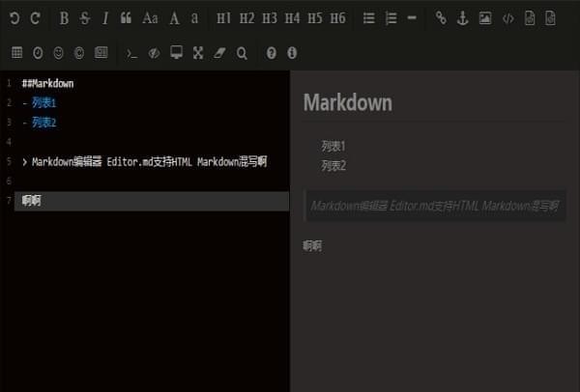Insert an H1 heading
The image size is (580, 392).
(x=224, y=18)
